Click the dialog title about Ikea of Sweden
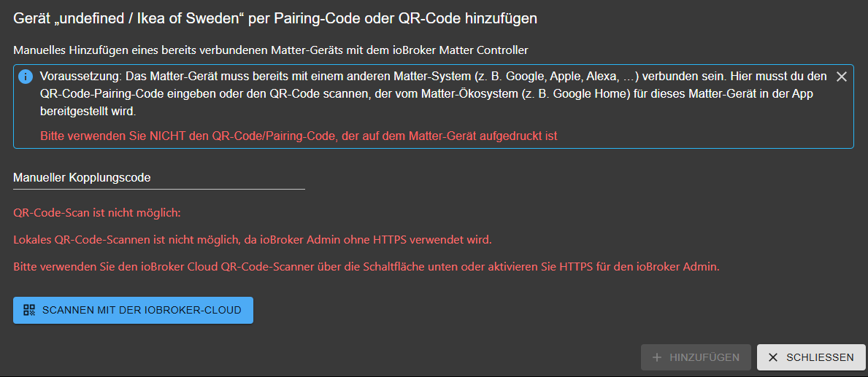Image resolution: width=868 pixels, height=377 pixels. [x=275, y=19]
